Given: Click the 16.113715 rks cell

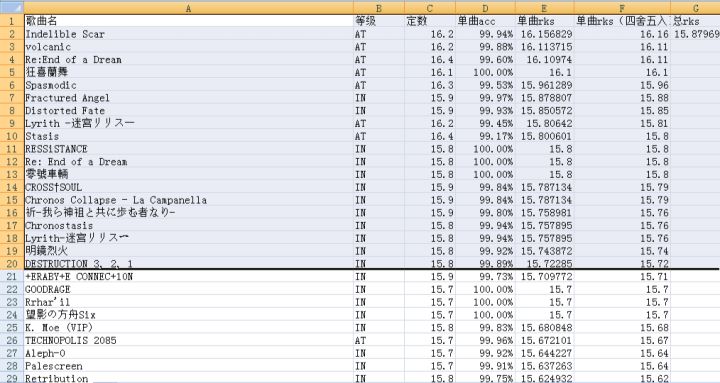Looking at the screenshot, I should 545,46.
